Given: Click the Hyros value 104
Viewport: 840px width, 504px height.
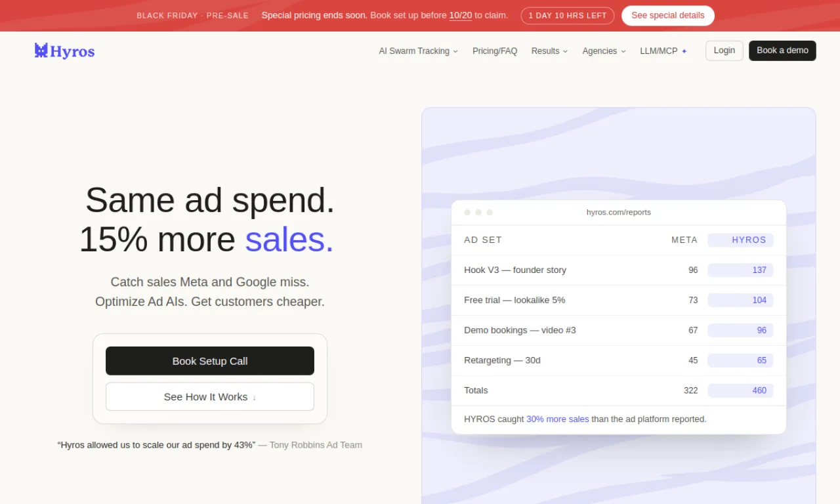Looking at the screenshot, I should pos(740,300).
